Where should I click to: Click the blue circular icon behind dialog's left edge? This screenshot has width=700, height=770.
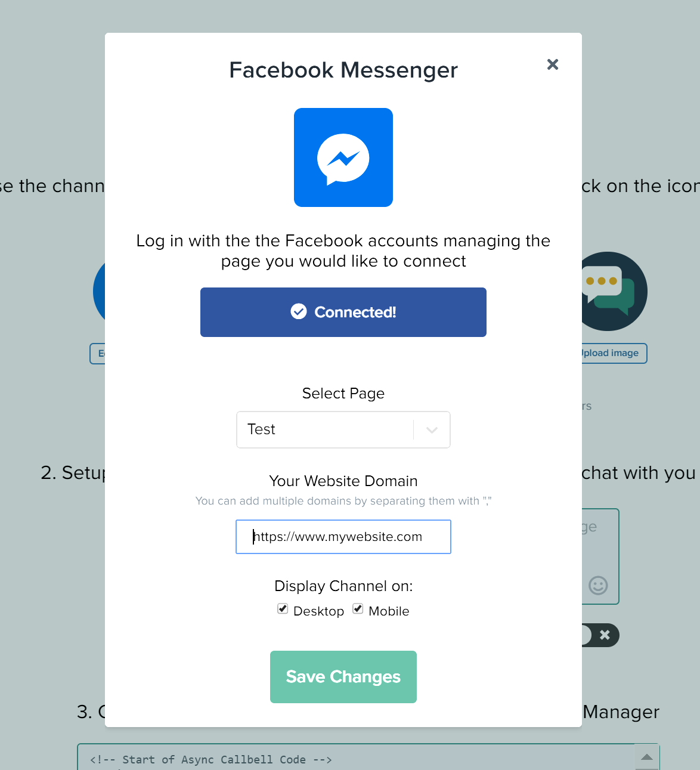99,291
